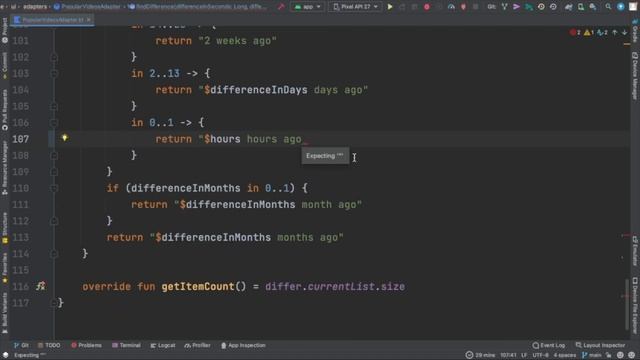This screenshot has width=640, height=360.
Task: Collapse the code block at line 103
Action: 54,73
